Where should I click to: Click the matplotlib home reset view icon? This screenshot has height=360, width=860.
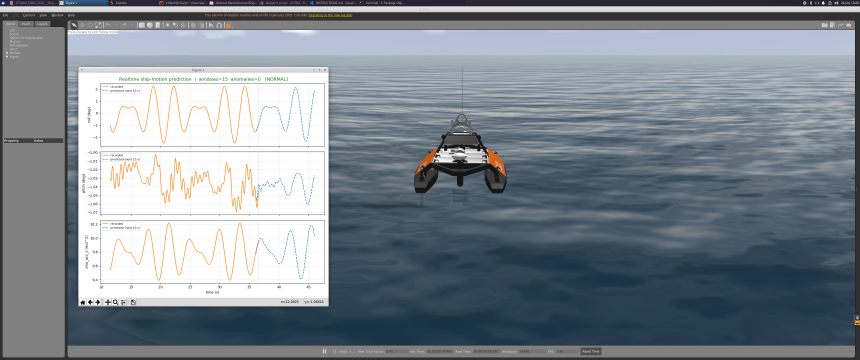[83, 302]
